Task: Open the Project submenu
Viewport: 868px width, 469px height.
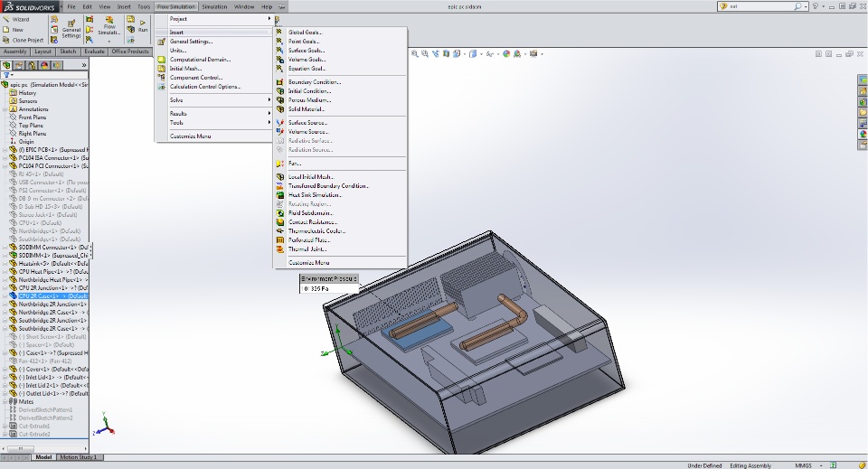Action: [214, 19]
